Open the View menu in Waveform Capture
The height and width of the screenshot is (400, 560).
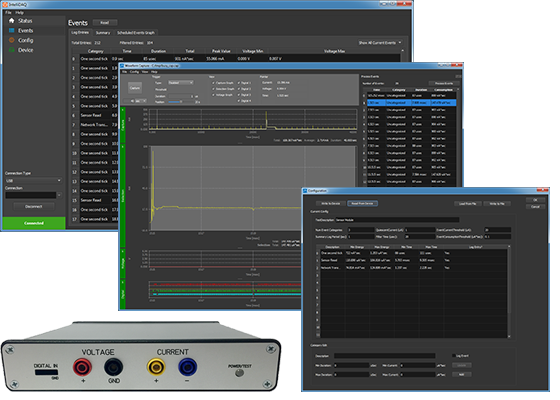coord(145,72)
